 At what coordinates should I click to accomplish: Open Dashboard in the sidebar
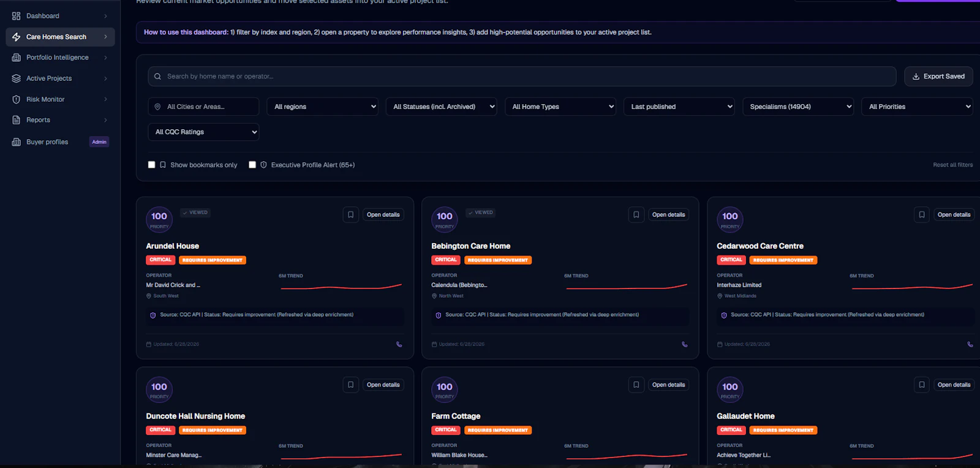tap(60, 16)
